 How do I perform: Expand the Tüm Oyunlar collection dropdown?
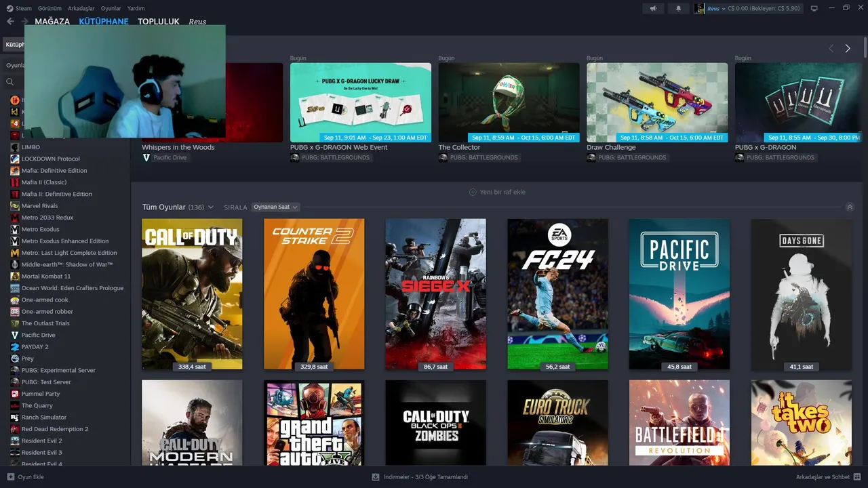coord(211,207)
